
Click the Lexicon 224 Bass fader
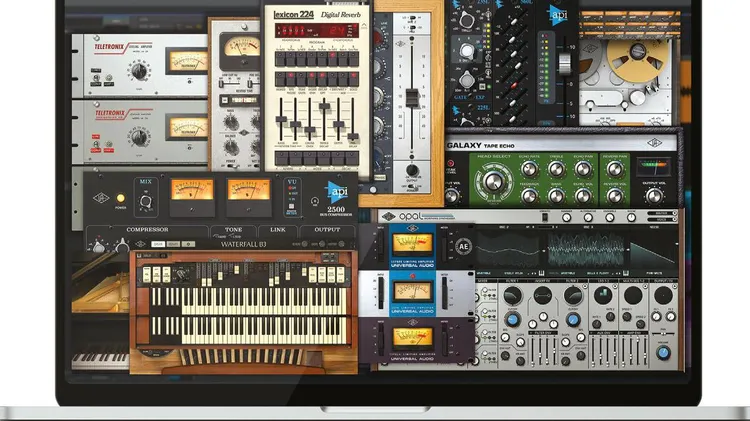coord(281,120)
